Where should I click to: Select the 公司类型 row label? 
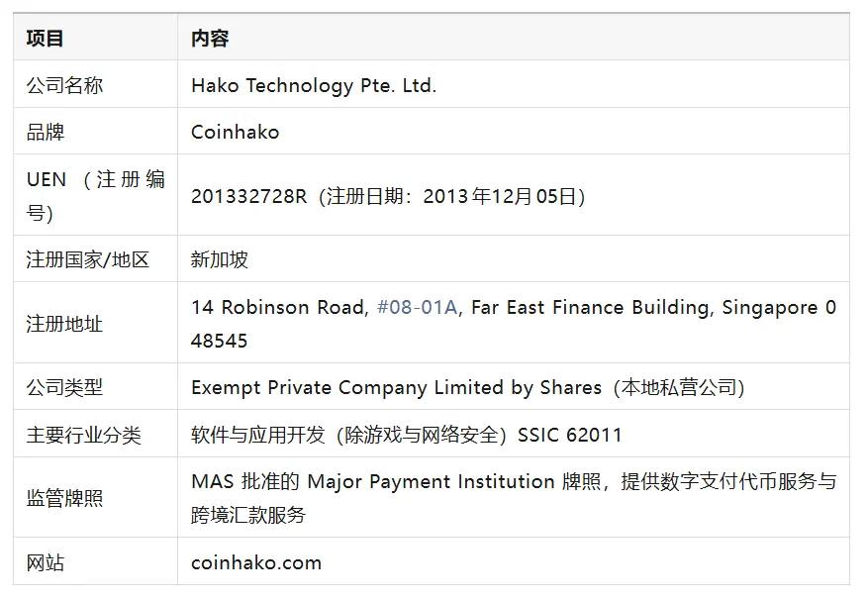tap(64, 388)
